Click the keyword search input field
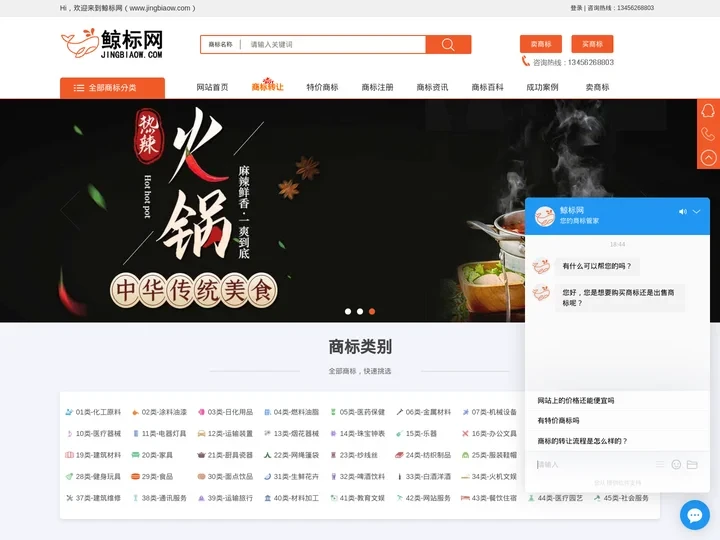The width and height of the screenshot is (720, 540). (x=333, y=45)
